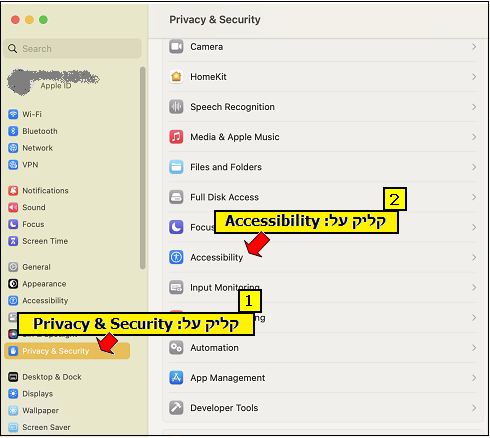The width and height of the screenshot is (490, 438).
Task: Click the Full Disk Access drive icon
Action: coord(176,197)
